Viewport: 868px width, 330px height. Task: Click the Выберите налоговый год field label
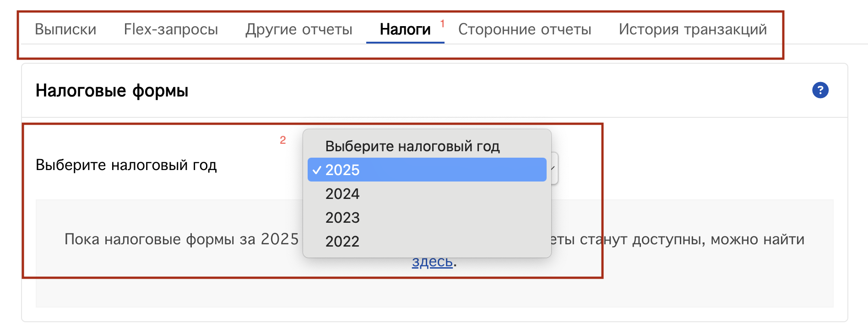coord(126,165)
